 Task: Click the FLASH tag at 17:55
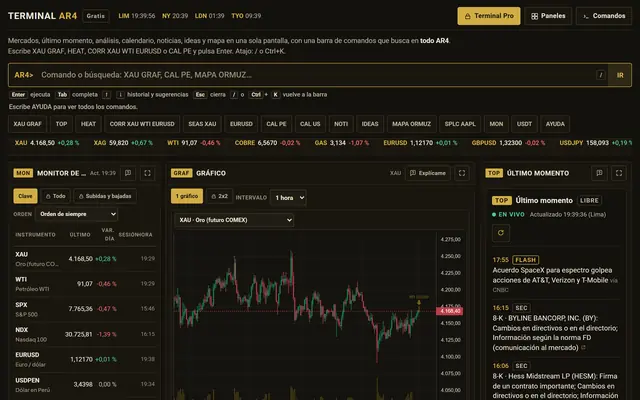point(526,260)
